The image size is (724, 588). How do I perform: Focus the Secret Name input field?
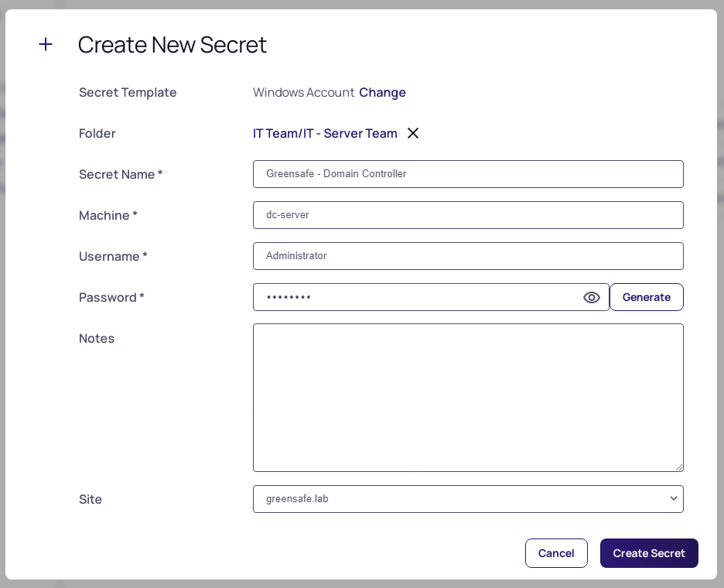[x=468, y=174]
